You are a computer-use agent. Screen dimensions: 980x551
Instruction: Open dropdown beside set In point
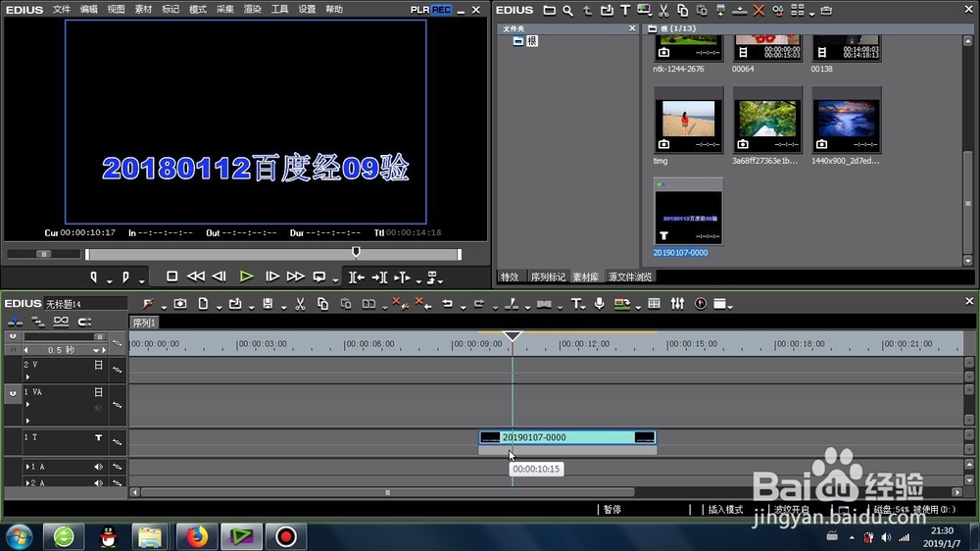(110, 280)
